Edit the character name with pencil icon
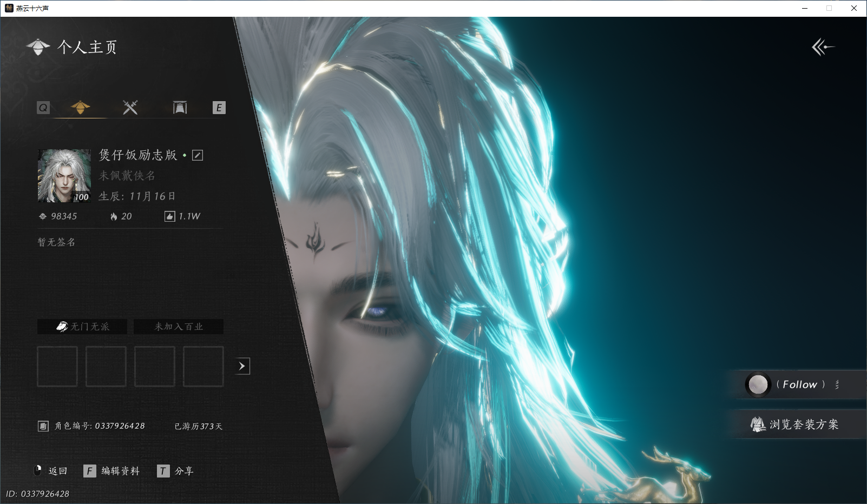 pyautogui.click(x=198, y=155)
